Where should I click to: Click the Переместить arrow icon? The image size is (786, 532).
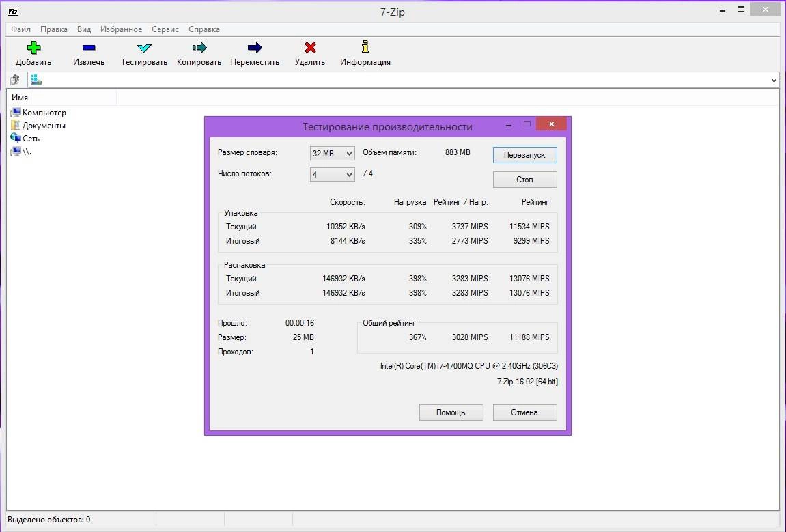coord(255,48)
